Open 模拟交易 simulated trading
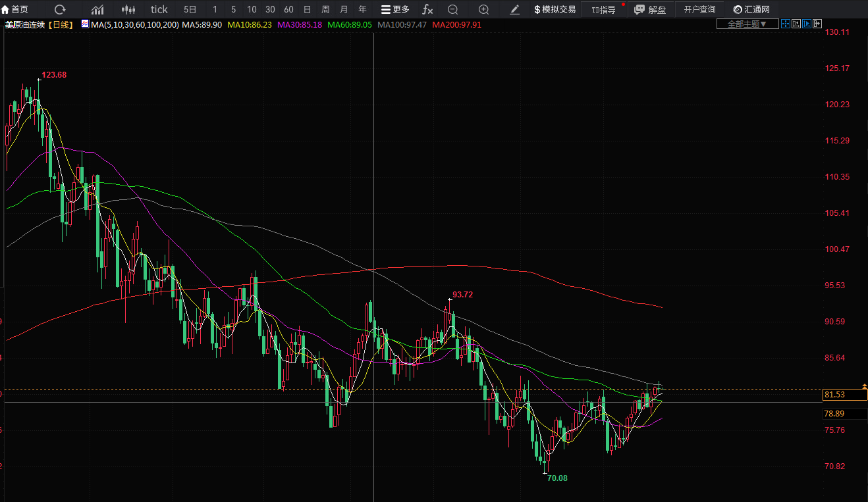 (555, 9)
